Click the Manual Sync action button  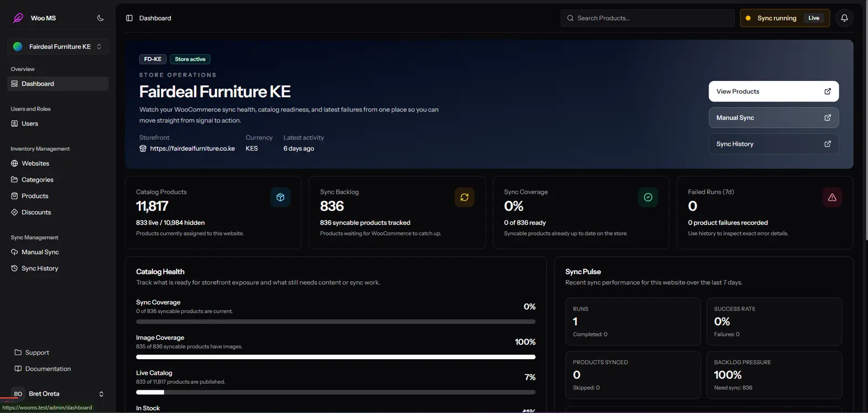[774, 118]
